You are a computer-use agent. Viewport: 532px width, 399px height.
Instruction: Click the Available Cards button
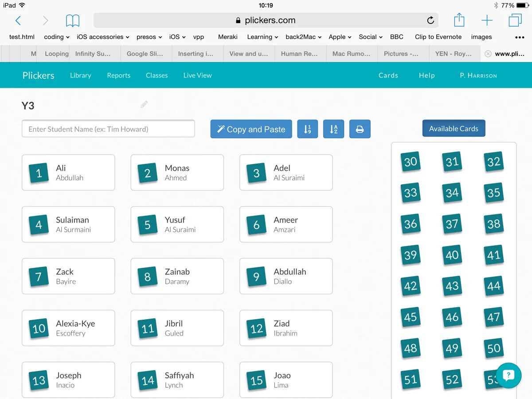pyautogui.click(x=454, y=129)
